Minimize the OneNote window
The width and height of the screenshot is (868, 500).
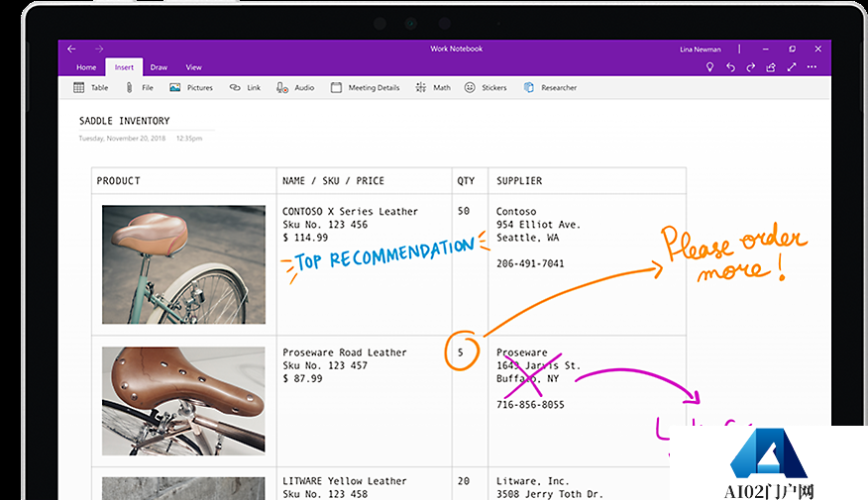tap(766, 50)
